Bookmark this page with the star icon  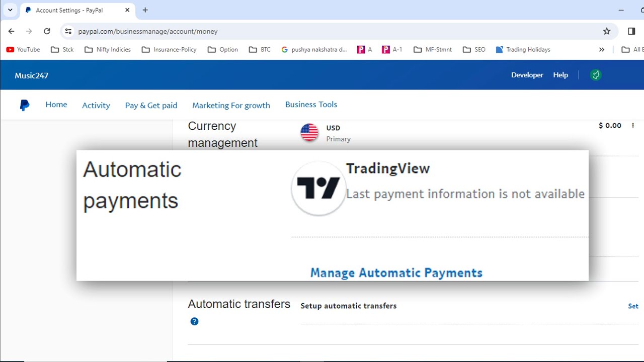coord(607,31)
